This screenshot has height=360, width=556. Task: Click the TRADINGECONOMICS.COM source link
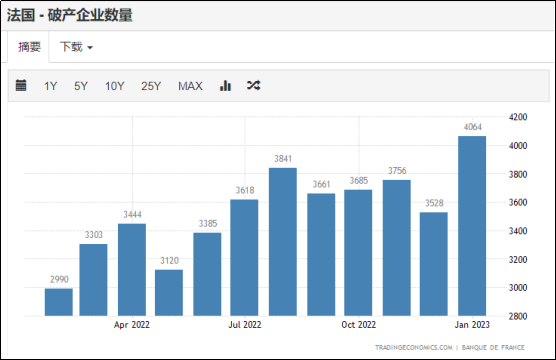pyautogui.click(x=414, y=347)
